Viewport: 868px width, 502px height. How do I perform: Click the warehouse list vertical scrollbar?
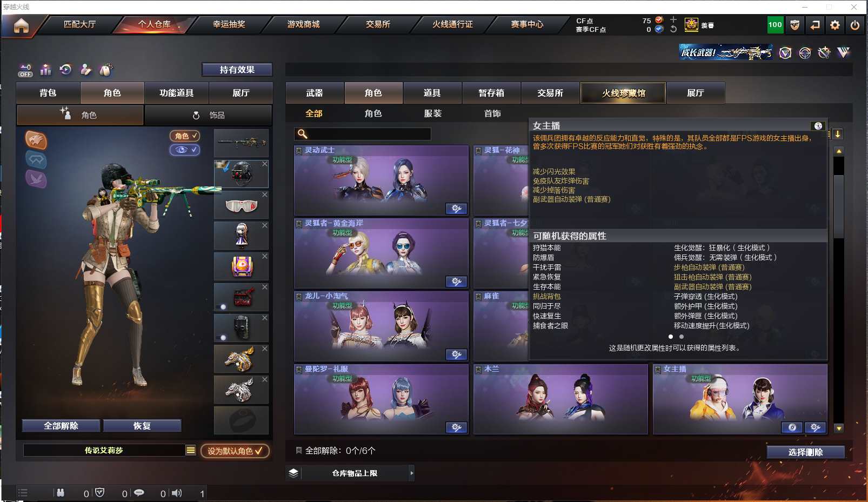coord(839,289)
